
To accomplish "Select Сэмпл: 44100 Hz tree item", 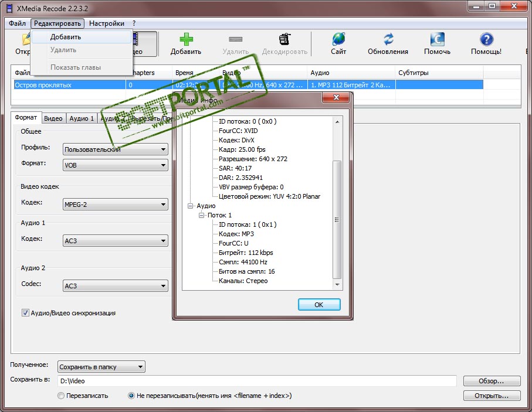I will (243, 262).
